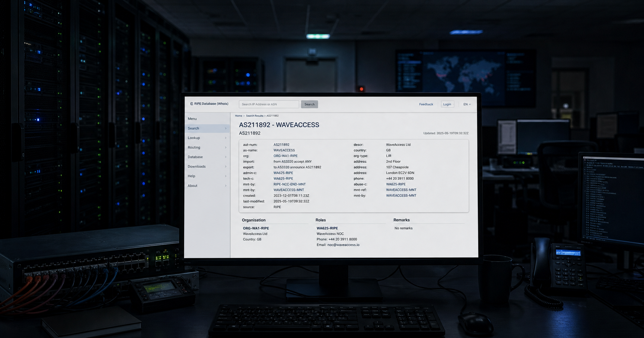The width and height of the screenshot is (644, 338).
Task: Click the AS211892 breadcrumb entry
Action: click(x=272, y=116)
